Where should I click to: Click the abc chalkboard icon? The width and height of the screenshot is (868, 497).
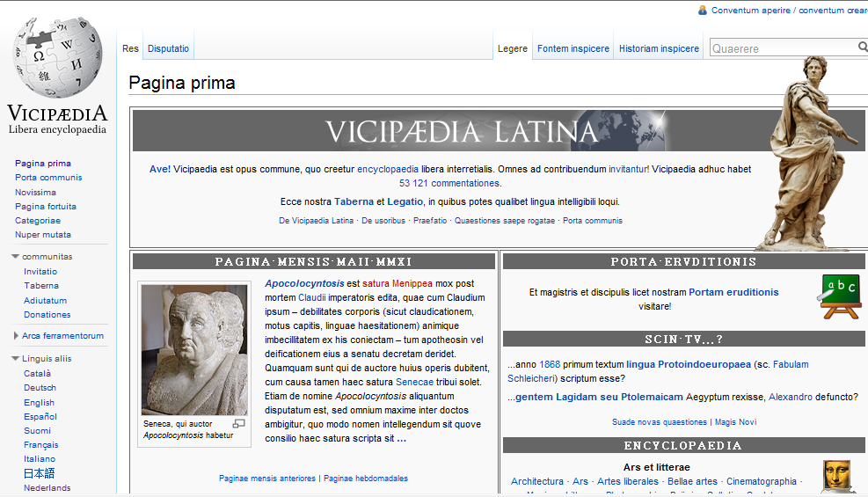pyautogui.click(x=840, y=296)
